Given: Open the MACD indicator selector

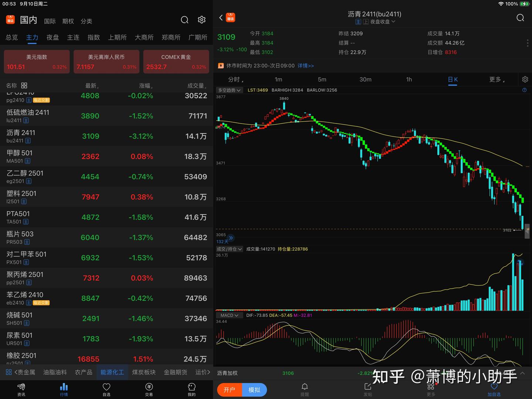Looking at the screenshot, I should click(x=229, y=315).
